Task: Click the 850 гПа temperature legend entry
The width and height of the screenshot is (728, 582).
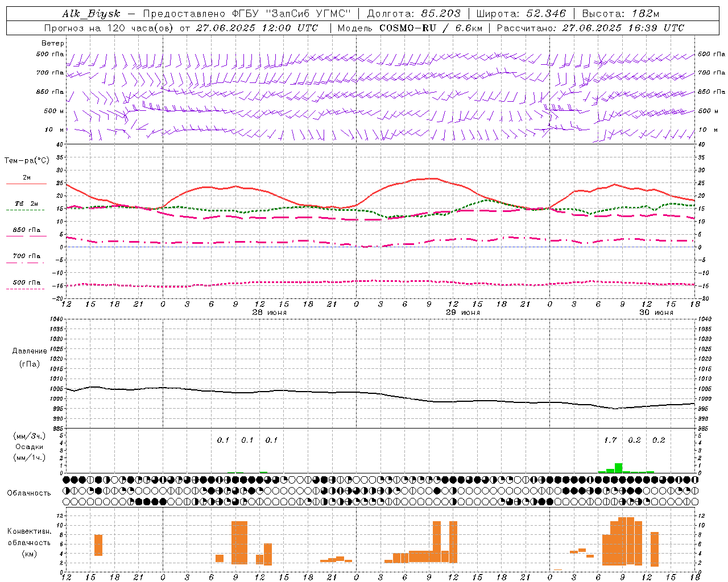Action: click(27, 230)
